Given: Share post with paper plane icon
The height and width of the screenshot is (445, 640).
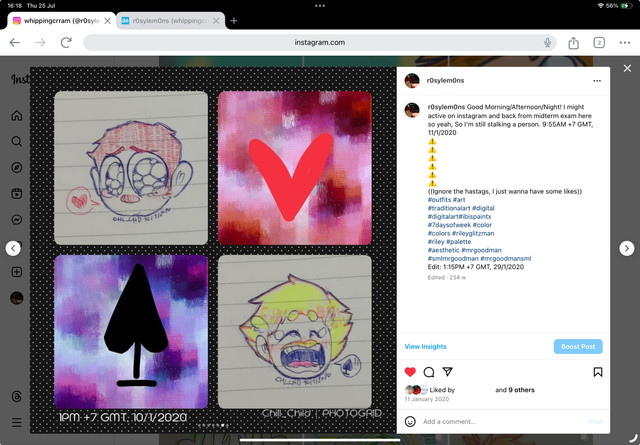Looking at the screenshot, I should (x=447, y=372).
